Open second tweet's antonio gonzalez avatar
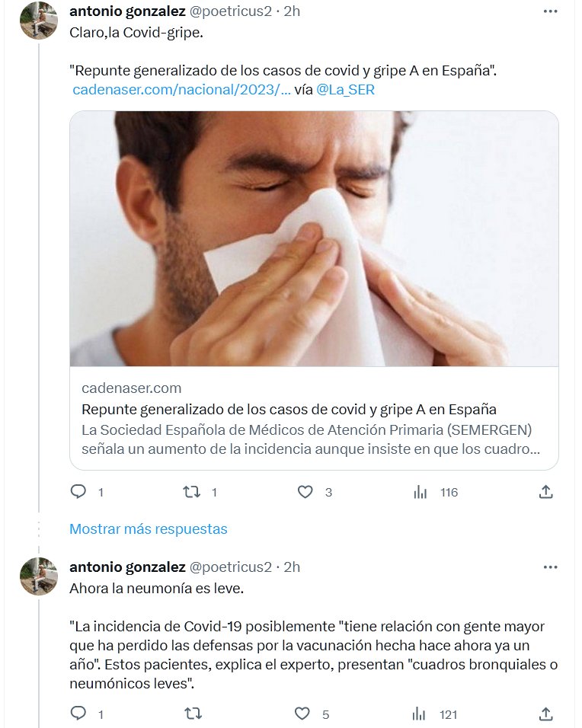The height and width of the screenshot is (728, 582). click(38, 576)
